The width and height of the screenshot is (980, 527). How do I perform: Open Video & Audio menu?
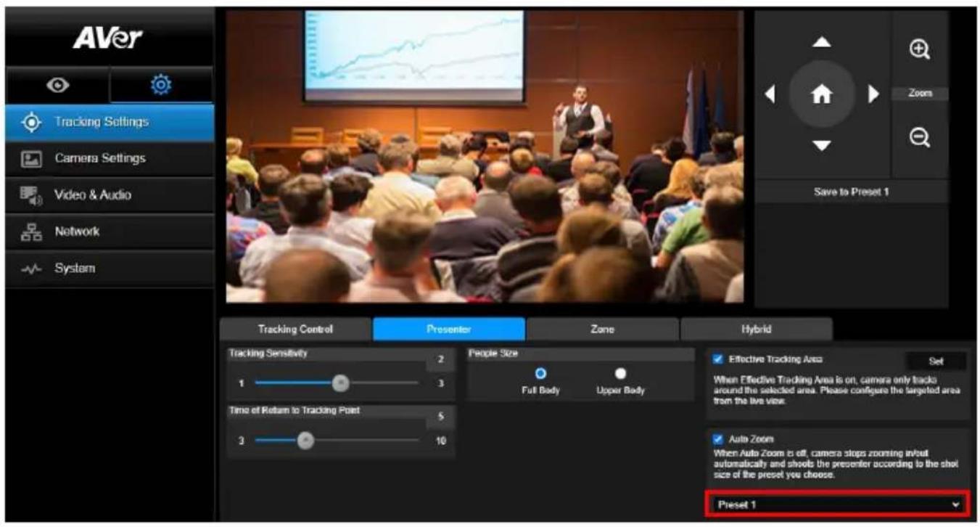pyautogui.click(x=110, y=195)
